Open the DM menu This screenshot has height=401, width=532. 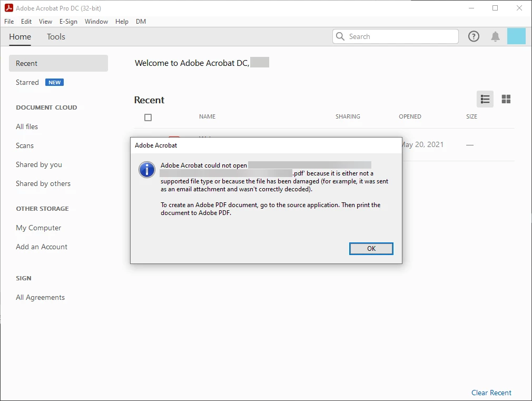[x=141, y=22]
